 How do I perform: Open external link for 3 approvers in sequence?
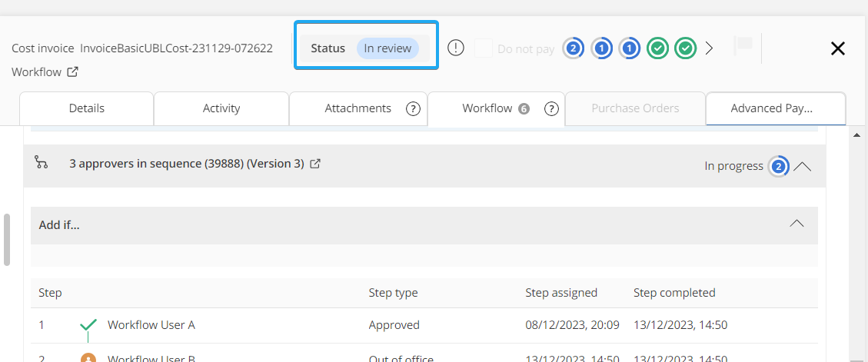click(315, 164)
